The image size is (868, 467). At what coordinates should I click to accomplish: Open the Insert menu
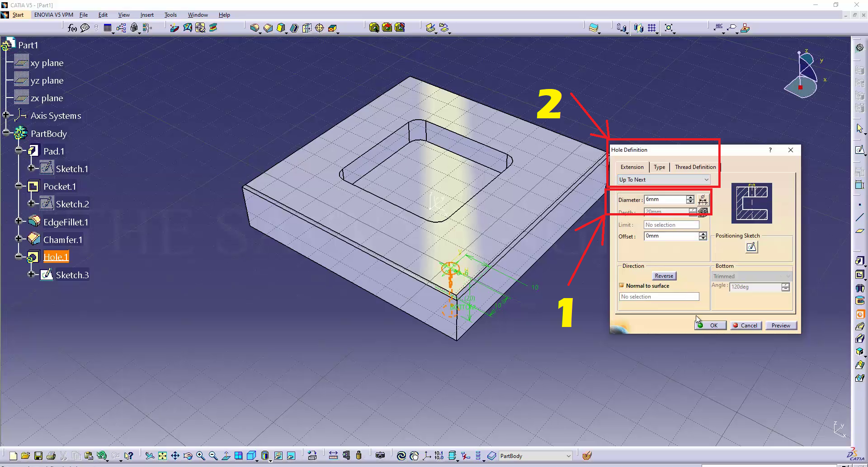[147, 15]
